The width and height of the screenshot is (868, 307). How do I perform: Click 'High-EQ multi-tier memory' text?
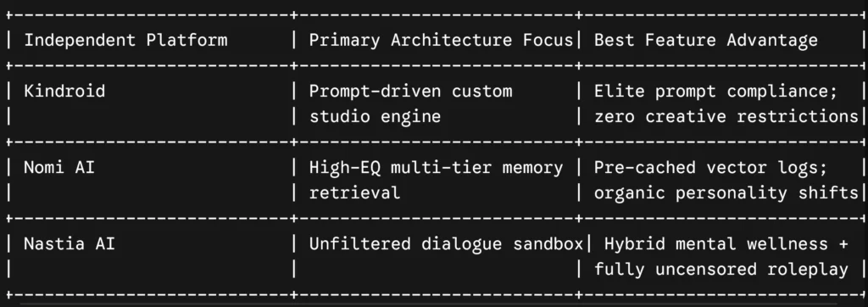[436, 168]
